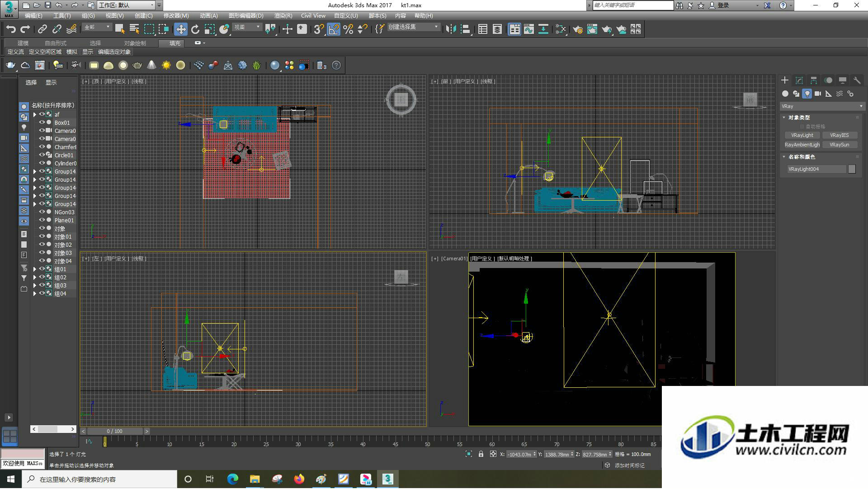Open the VRay category dropdown
This screenshot has height=489, width=868.
click(x=822, y=106)
